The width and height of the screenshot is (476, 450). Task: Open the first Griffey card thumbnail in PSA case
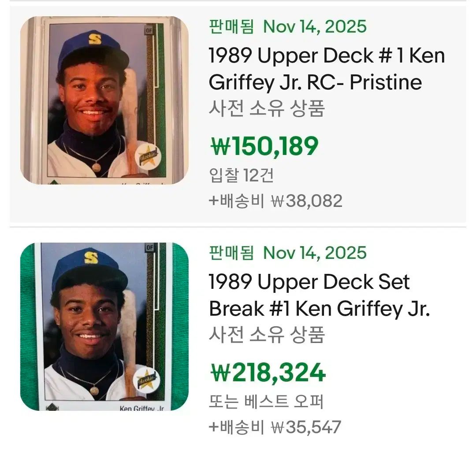[104, 100]
